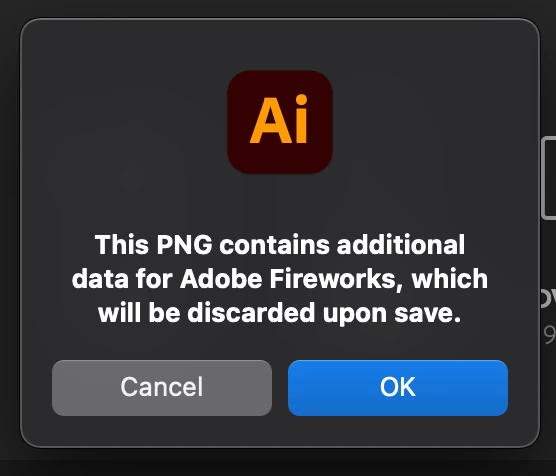Screen dimensions: 556x476
Task: Click the 'will be discarded upon save.' line
Action: 280,313
